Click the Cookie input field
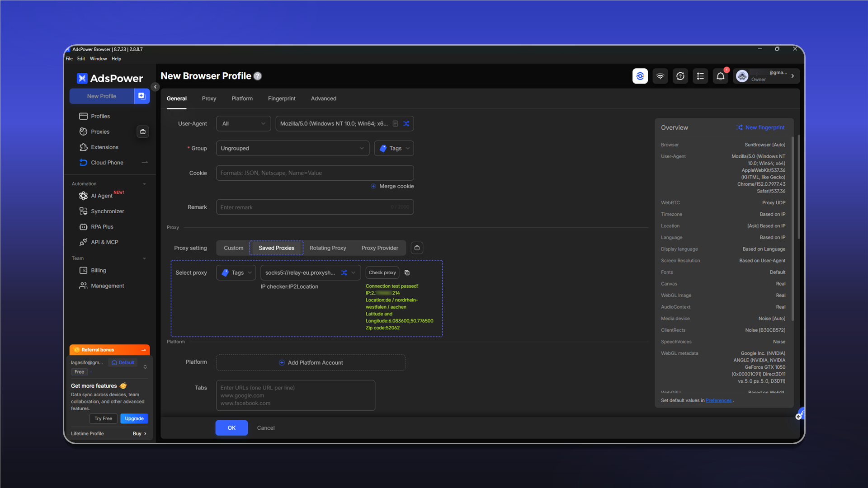 [x=315, y=173]
